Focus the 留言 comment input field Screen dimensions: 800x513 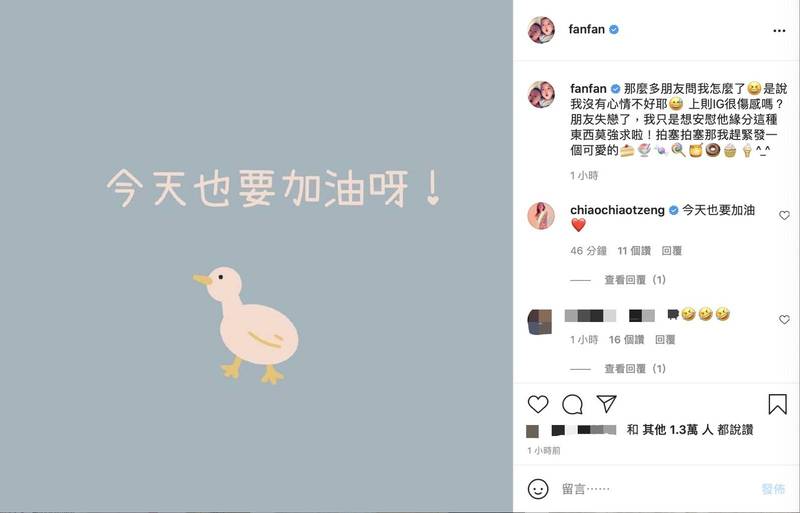pyautogui.click(x=658, y=489)
